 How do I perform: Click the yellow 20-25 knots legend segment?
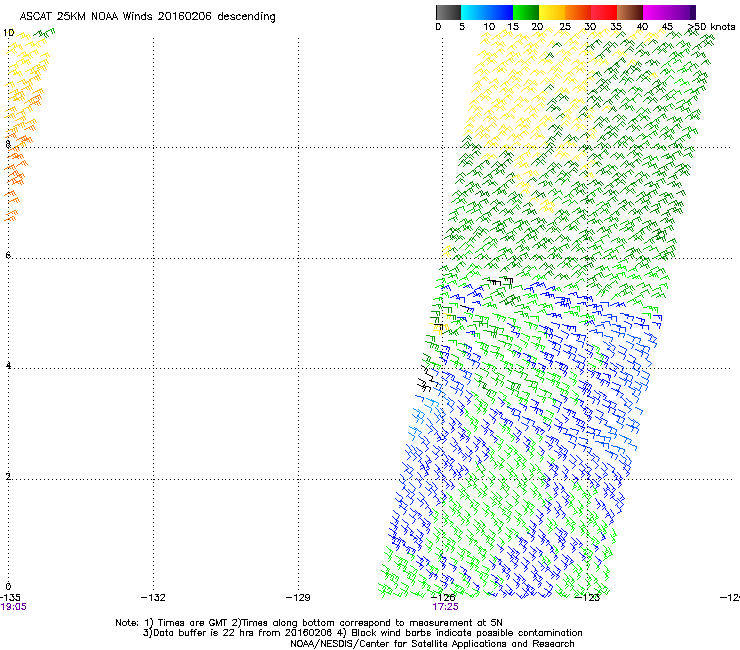pos(552,12)
